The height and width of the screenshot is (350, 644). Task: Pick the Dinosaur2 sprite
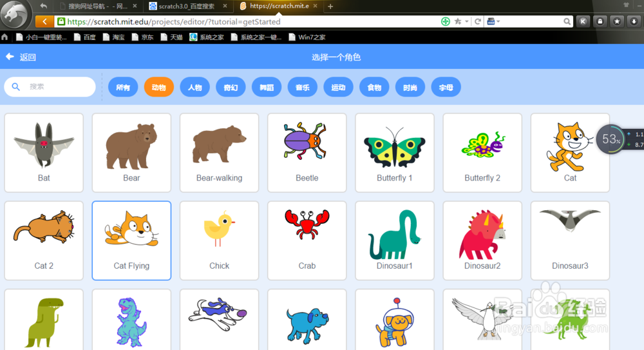[x=482, y=240]
